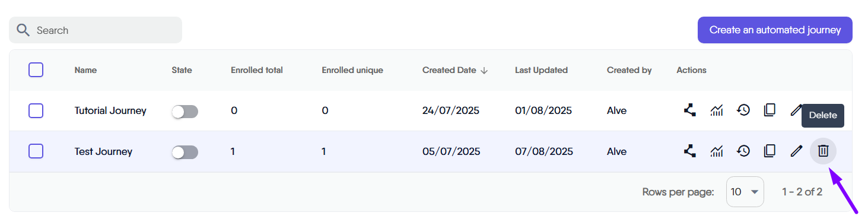Open history clock icon for Tutorial Journey
The width and height of the screenshot is (868, 222).
coord(743,110)
